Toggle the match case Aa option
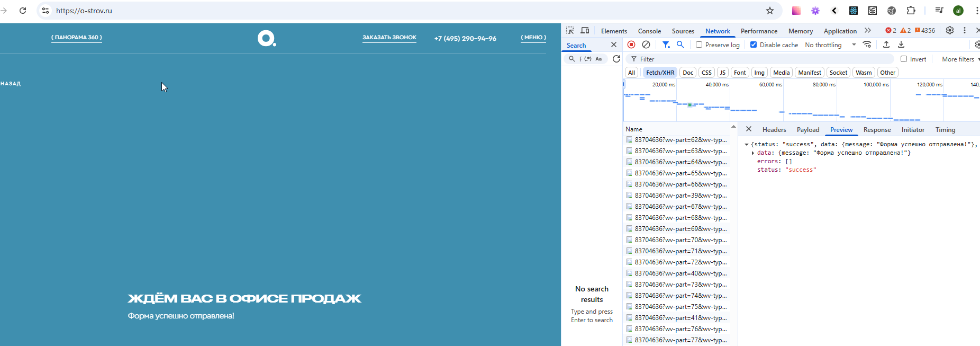 point(598,59)
